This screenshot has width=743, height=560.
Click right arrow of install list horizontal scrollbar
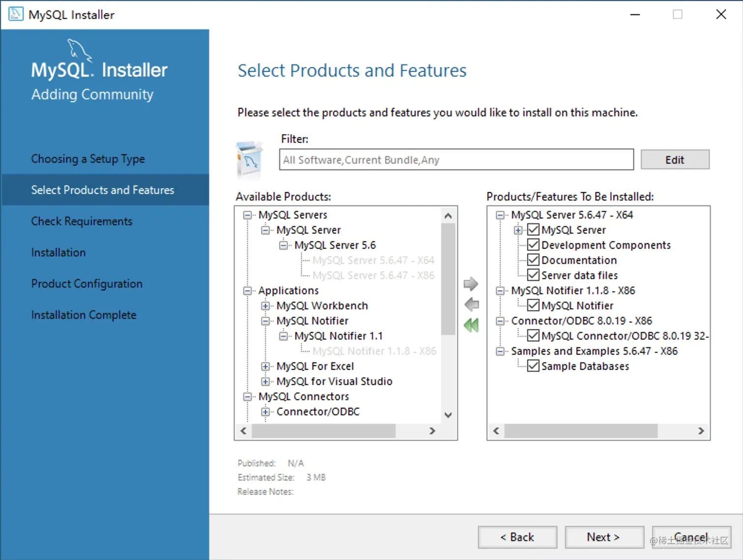click(701, 431)
